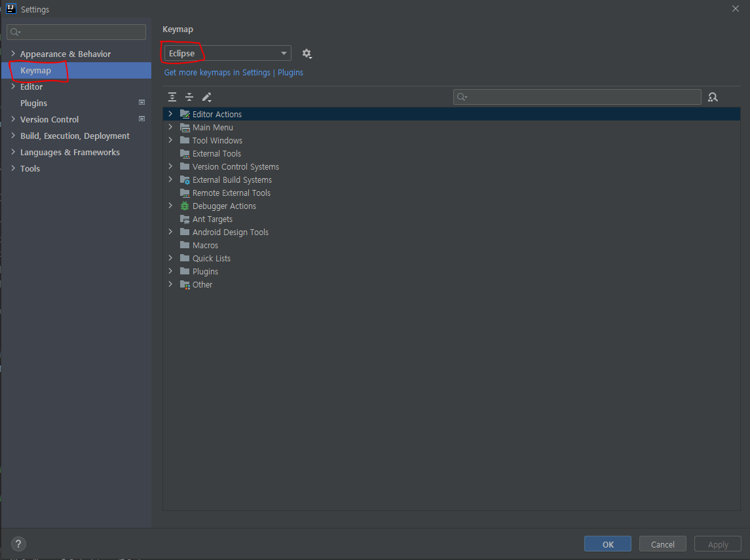Expand the Plugins node in keymap tree
Screen dimensions: 750x560
tap(170, 271)
